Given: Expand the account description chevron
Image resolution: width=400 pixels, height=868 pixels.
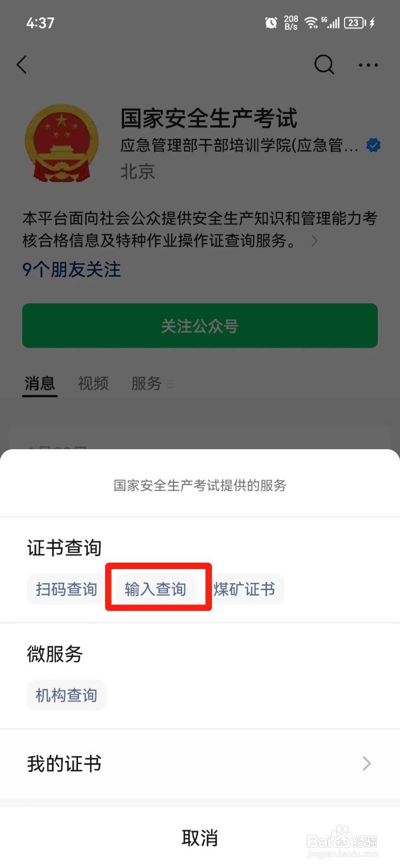Looking at the screenshot, I should 314,241.
